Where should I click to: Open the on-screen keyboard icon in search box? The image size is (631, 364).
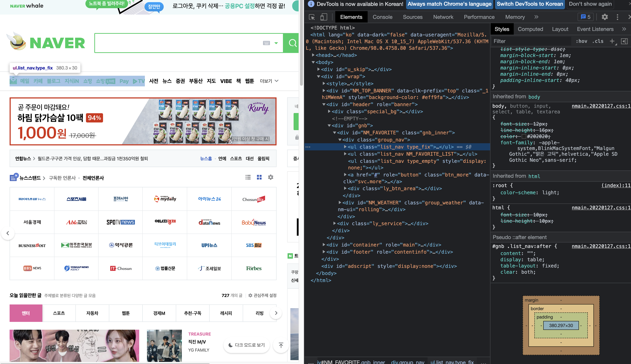pyautogui.click(x=266, y=43)
